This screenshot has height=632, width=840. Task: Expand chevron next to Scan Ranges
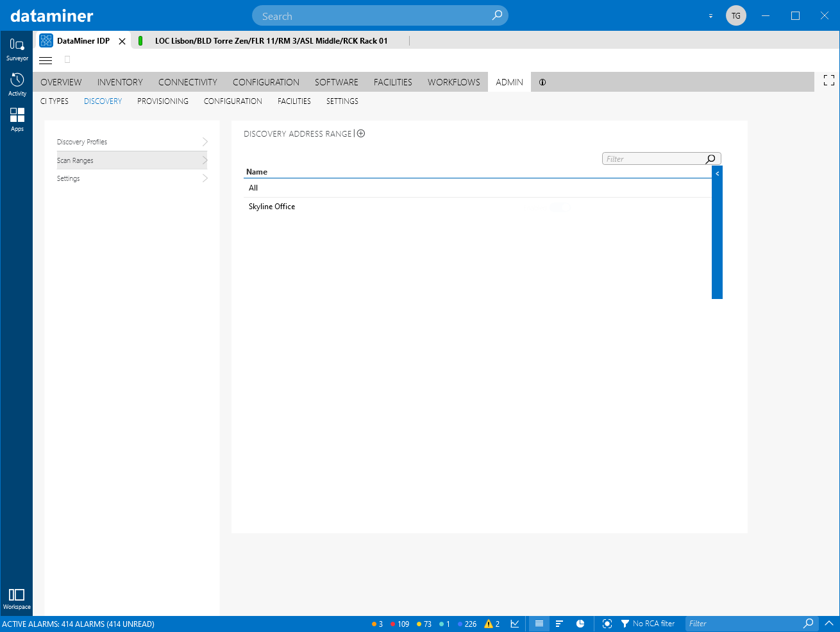tap(205, 160)
